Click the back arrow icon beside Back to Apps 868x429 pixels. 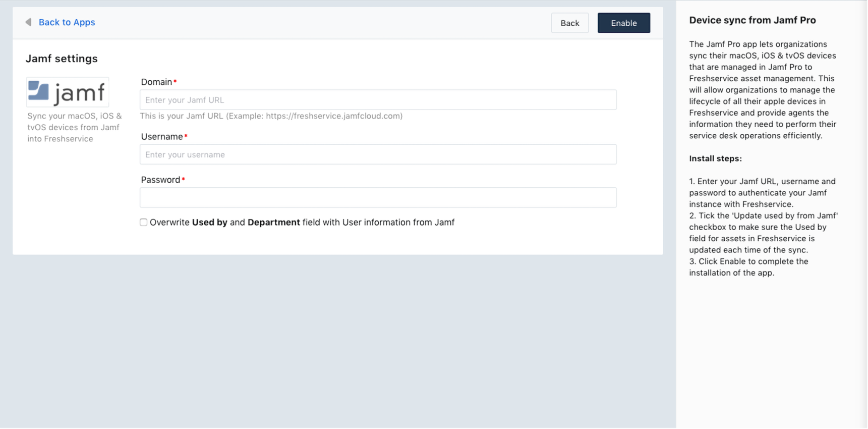(x=28, y=22)
